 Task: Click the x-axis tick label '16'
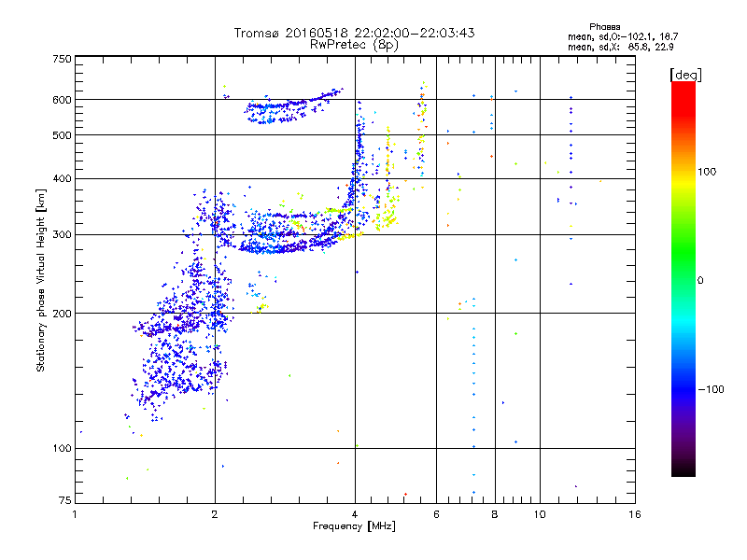point(635,514)
